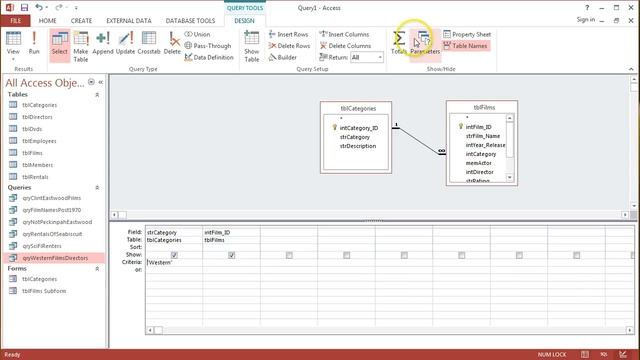Switch to Make Table query
This screenshot has width=640, height=360.
pos(81,47)
